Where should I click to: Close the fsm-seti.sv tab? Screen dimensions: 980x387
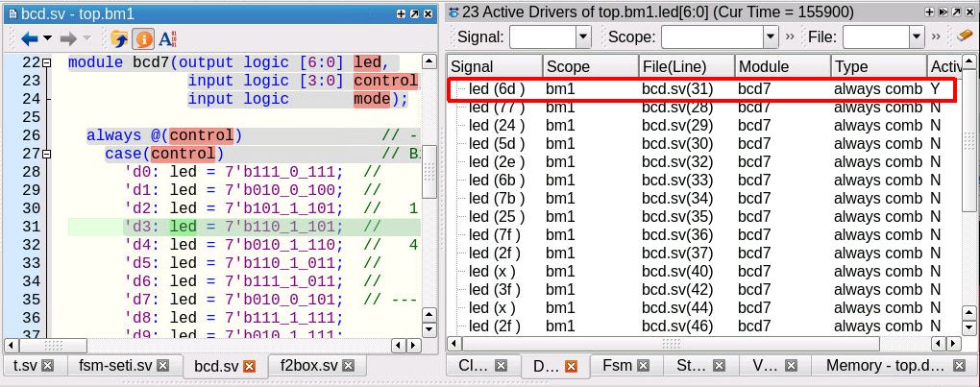[x=163, y=366]
